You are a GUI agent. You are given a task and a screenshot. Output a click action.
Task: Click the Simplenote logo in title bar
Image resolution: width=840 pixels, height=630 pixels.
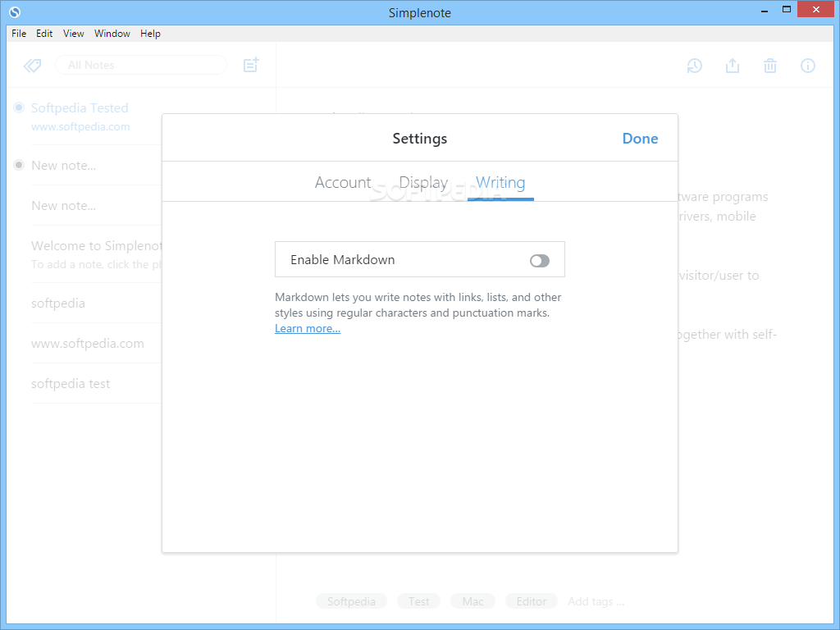tap(15, 11)
